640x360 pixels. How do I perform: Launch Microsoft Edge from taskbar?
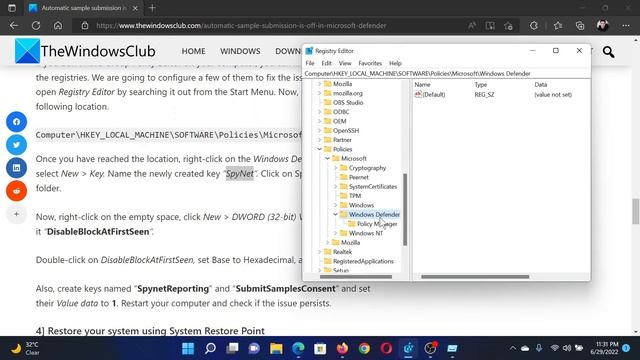click(x=298, y=349)
